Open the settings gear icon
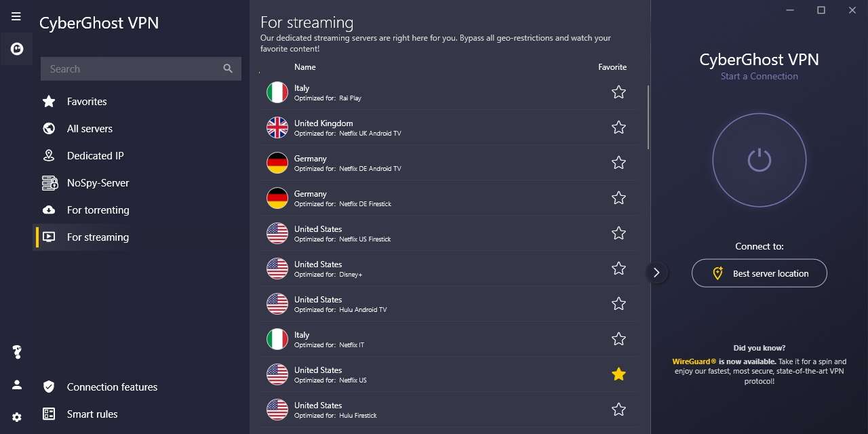 (x=17, y=417)
